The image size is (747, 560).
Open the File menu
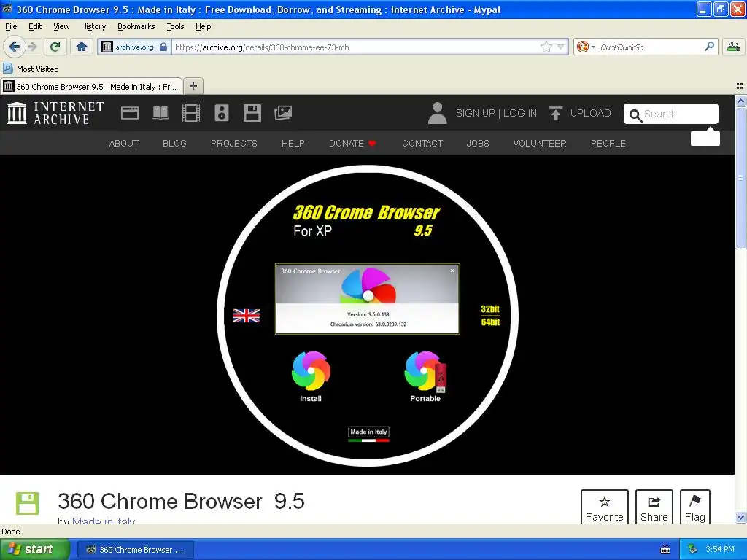pos(11,27)
